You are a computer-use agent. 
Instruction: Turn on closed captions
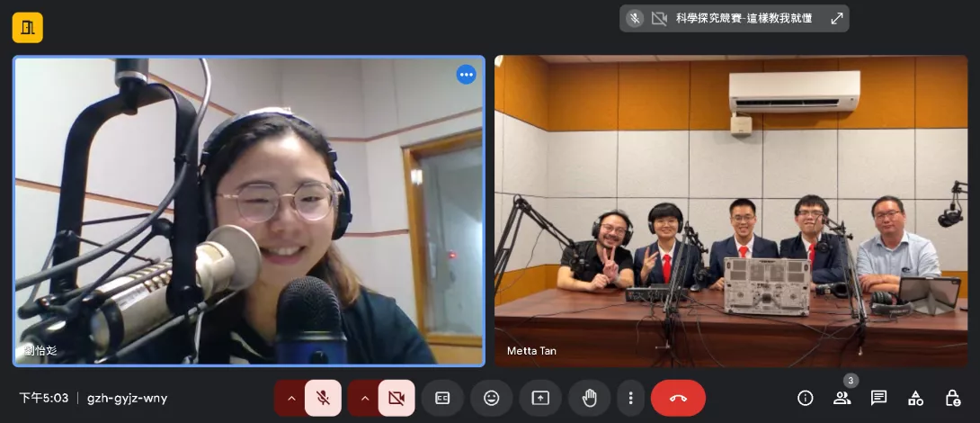point(442,398)
